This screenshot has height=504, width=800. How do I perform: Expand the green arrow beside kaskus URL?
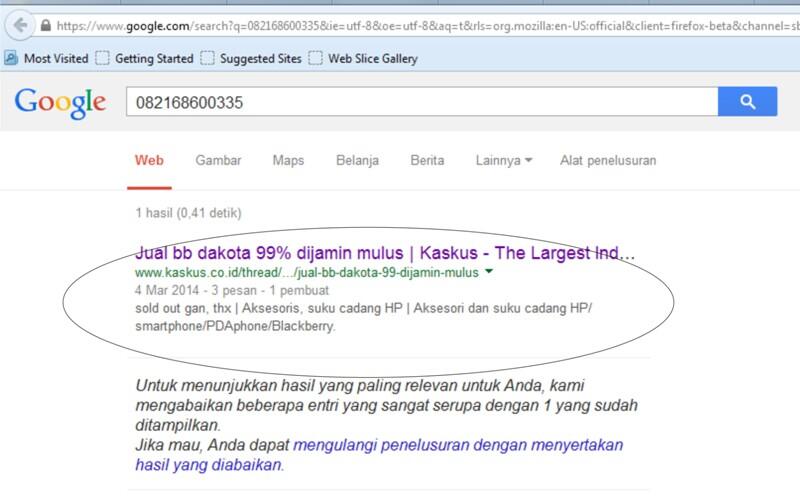[x=489, y=271]
